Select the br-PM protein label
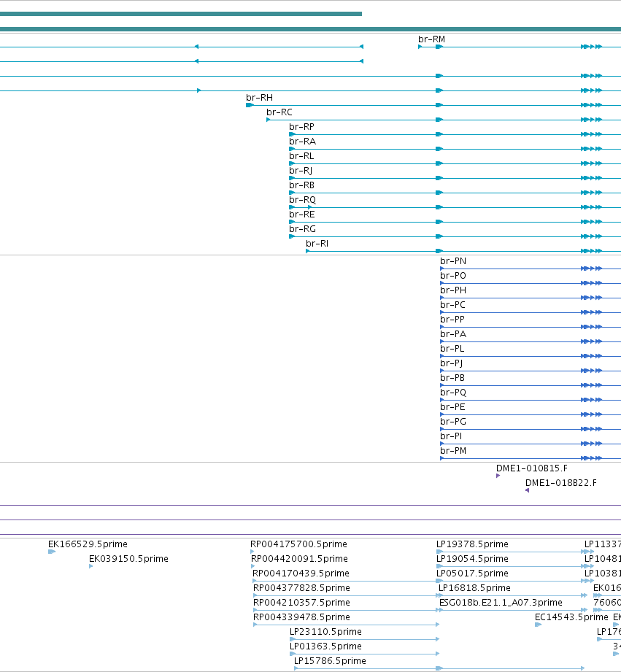The image size is (621, 672). pos(453,450)
